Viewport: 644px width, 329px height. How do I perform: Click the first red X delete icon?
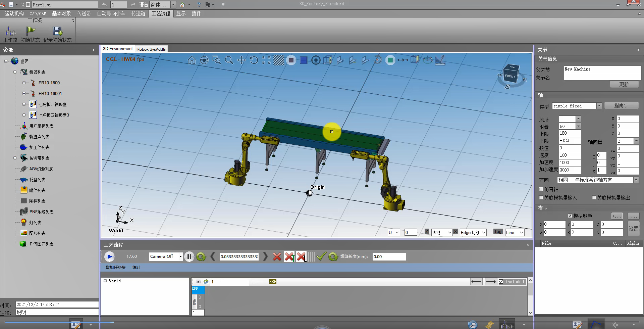coord(277,257)
